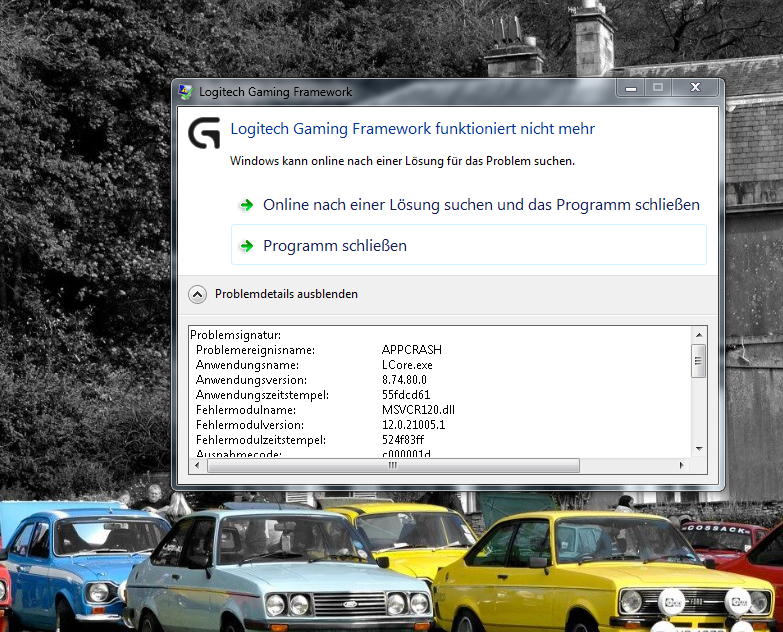Viewport: 783px width, 632px height.
Task: Click horizontal scroll left arrow in details
Action: 197,466
